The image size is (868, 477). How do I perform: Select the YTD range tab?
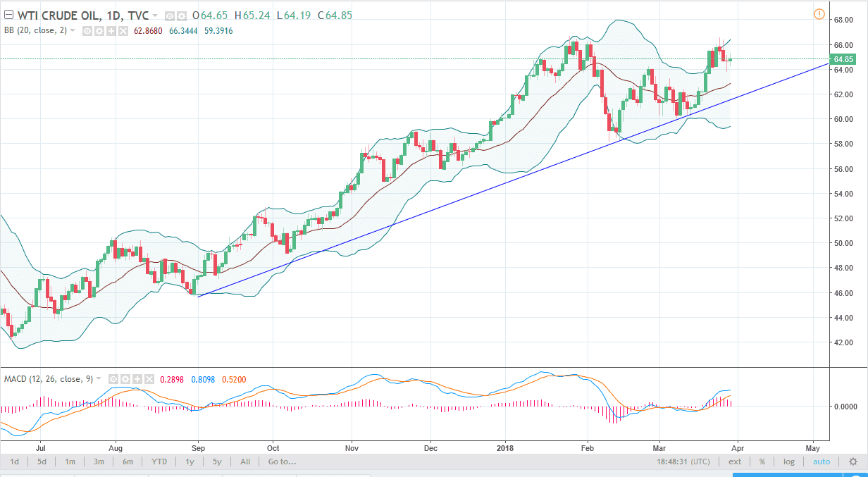coord(159,461)
